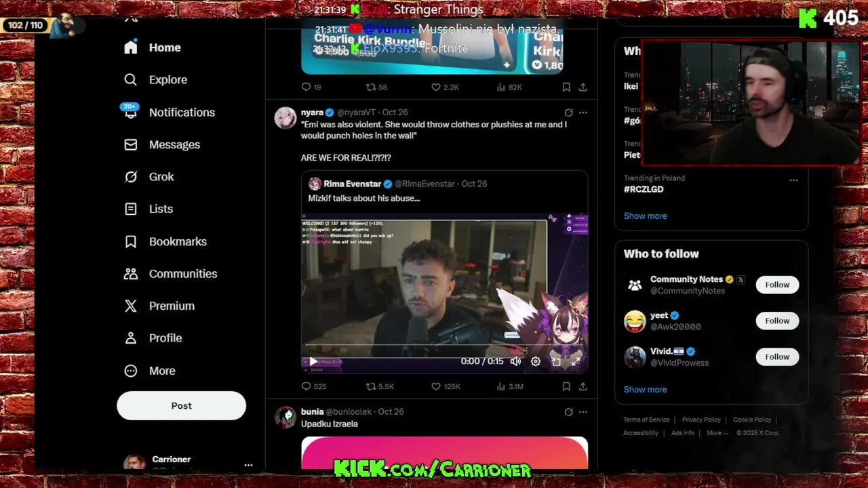Open the Upadku Izraela post text

pos(329,424)
